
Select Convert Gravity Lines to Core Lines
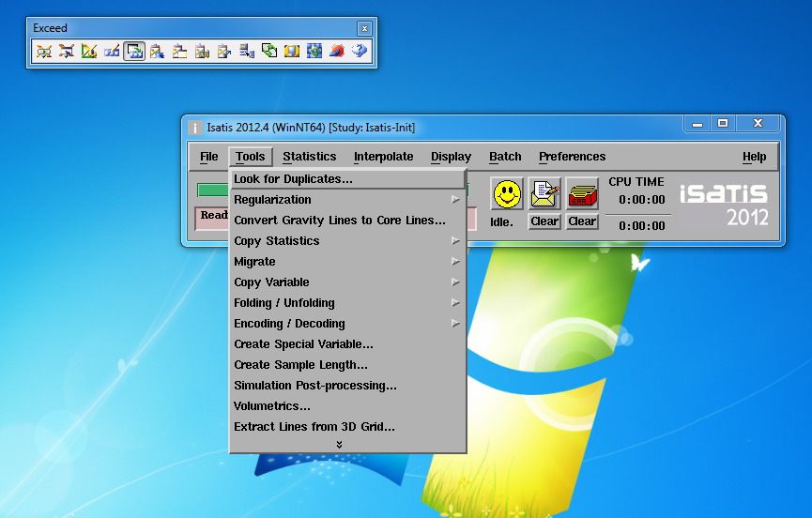(347, 220)
